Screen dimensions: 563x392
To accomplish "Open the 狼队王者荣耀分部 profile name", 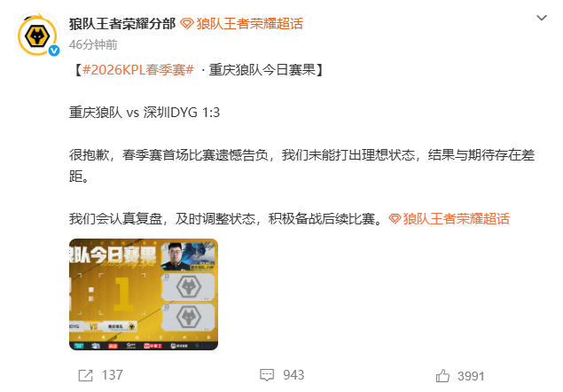I will pos(122,24).
